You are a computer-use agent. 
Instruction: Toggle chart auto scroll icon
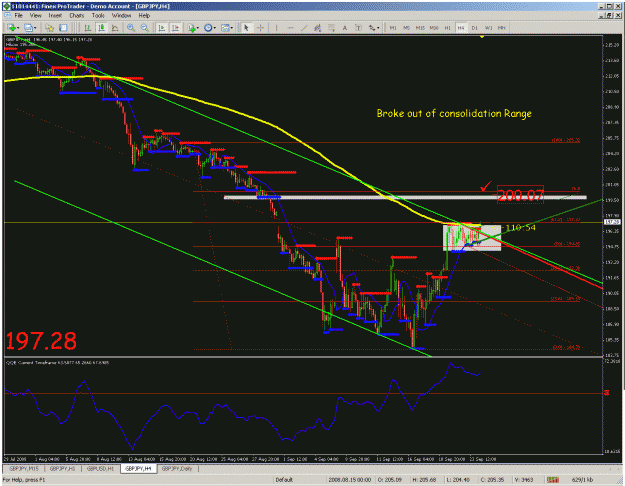click(161, 28)
